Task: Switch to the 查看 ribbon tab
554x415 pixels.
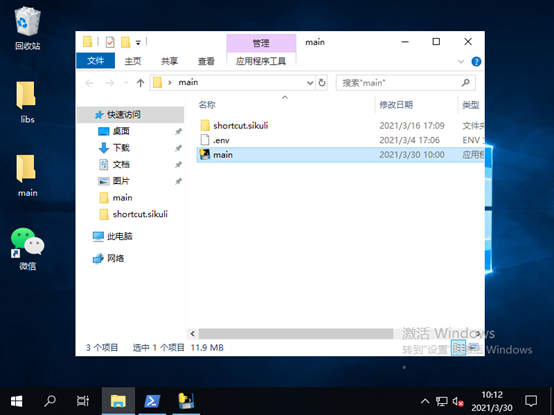Action: point(206,61)
